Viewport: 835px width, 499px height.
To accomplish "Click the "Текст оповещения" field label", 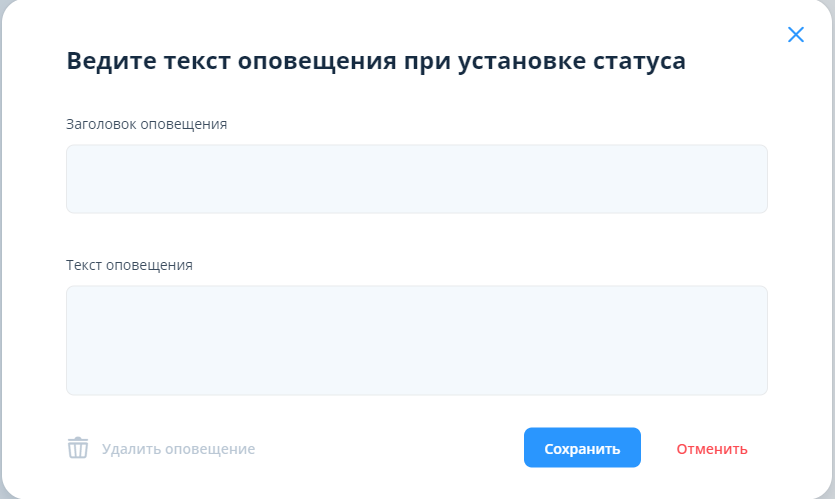I will point(129,265).
